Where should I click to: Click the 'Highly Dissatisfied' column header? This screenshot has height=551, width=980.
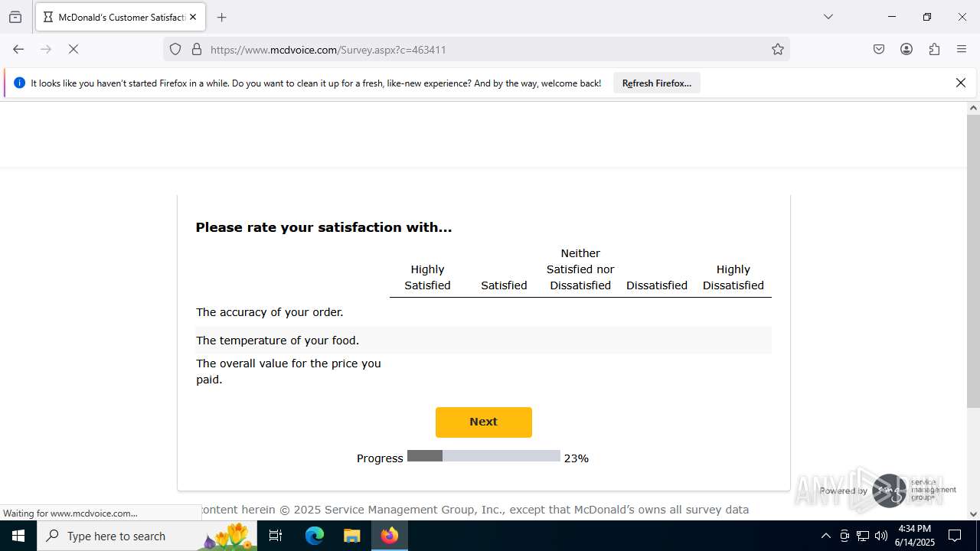(733, 277)
